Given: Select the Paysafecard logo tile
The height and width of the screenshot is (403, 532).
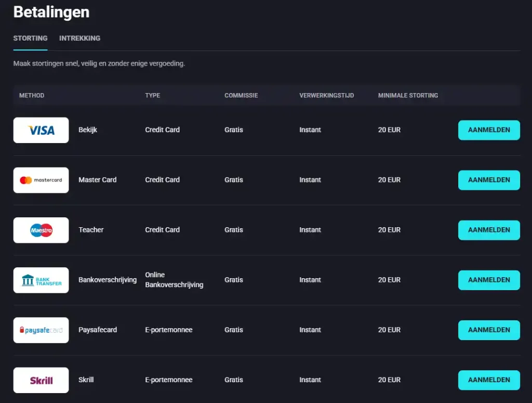Looking at the screenshot, I should click(x=41, y=330).
